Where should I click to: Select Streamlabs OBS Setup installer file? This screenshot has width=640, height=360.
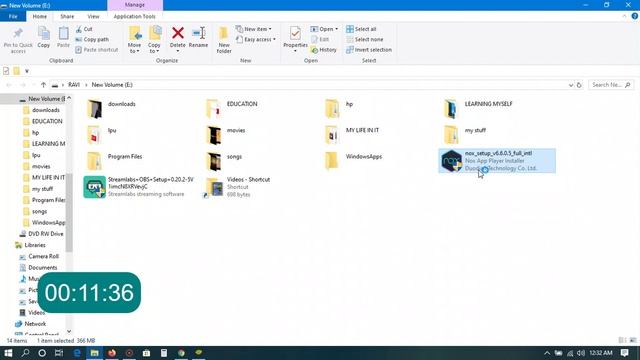139,187
